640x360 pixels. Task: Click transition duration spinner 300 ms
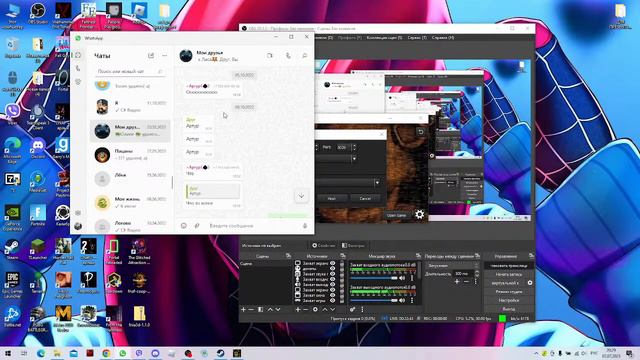click(466, 274)
